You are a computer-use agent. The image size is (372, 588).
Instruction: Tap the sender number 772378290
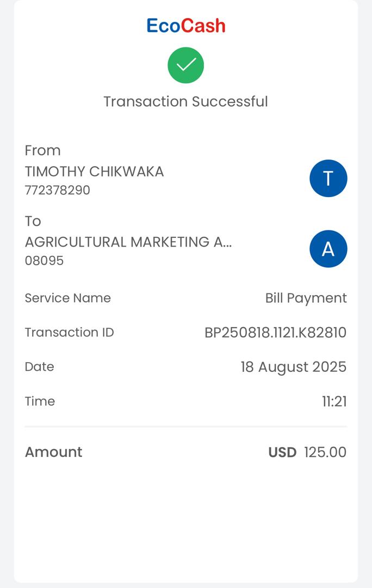click(x=58, y=190)
